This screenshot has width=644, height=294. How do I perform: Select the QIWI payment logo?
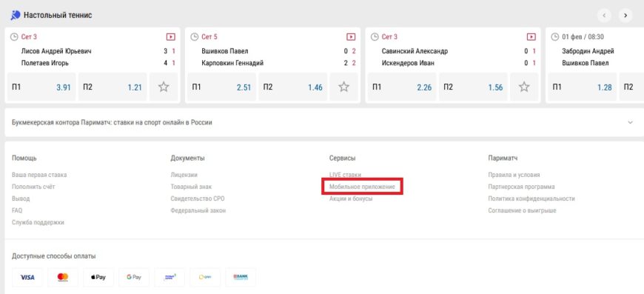205,277
